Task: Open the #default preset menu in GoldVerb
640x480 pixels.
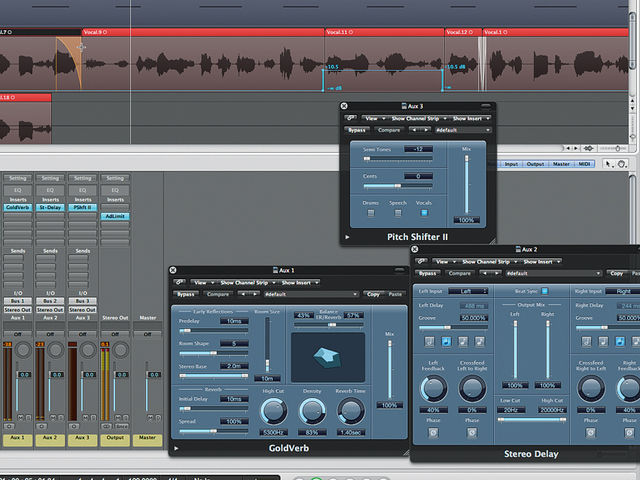Action: point(311,294)
